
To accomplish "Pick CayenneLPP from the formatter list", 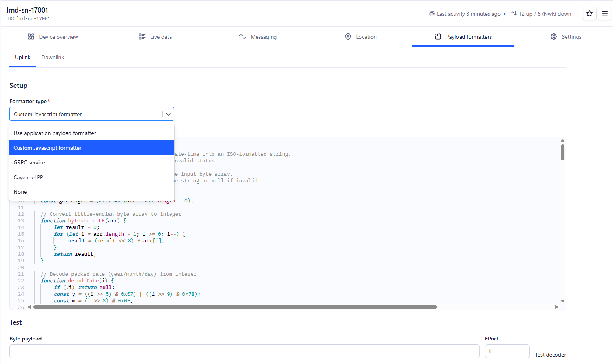I will tap(28, 177).
